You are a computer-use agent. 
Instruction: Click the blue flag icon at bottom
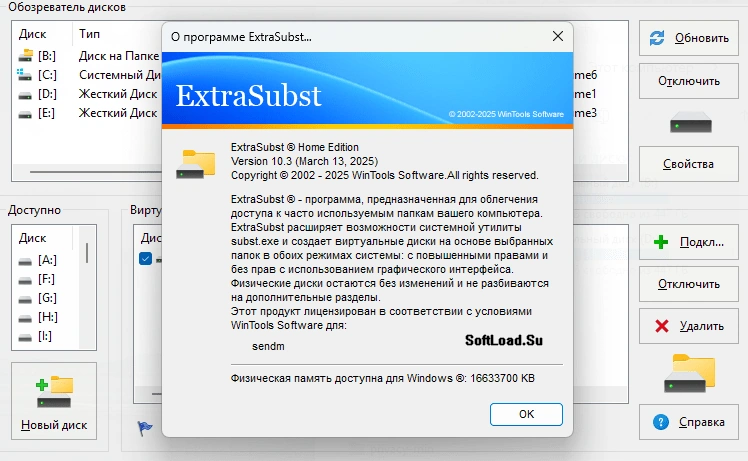click(x=145, y=428)
